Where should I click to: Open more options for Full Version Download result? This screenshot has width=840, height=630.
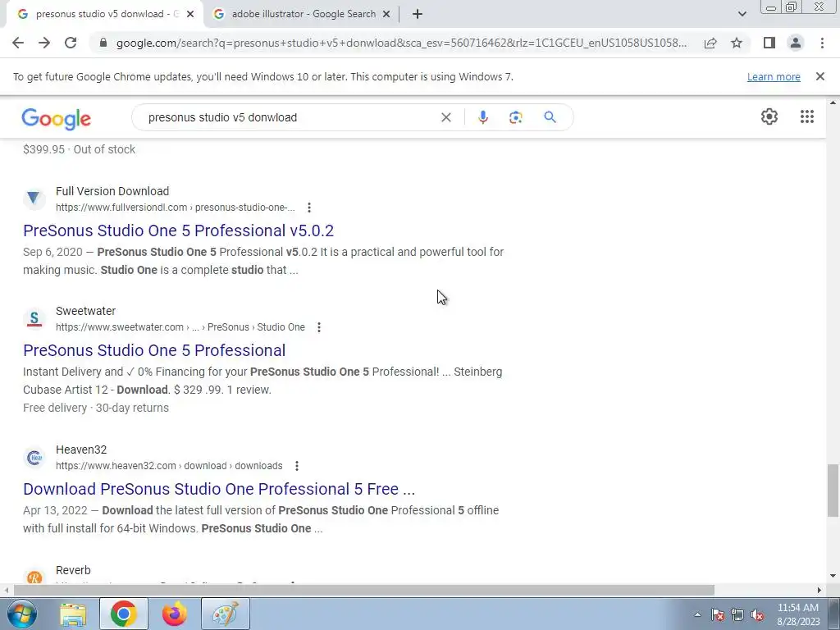click(309, 208)
